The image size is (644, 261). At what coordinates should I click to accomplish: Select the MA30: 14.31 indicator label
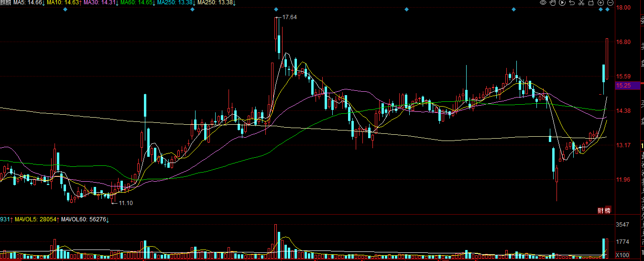click(100, 3)
